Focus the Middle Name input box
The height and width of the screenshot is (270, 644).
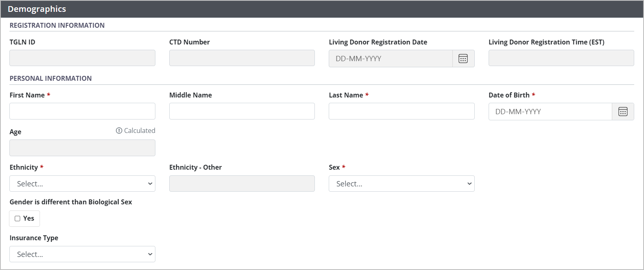[242, 111]
